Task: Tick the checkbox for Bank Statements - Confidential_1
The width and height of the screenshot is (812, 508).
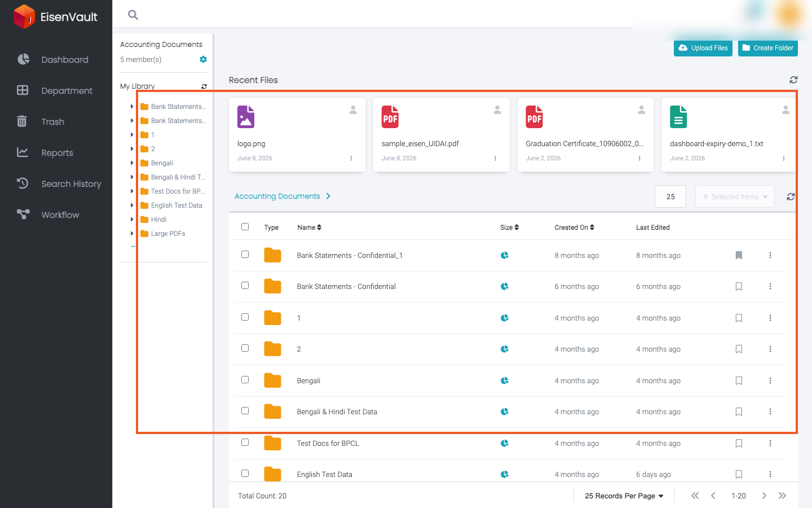Action: [245, 255]
